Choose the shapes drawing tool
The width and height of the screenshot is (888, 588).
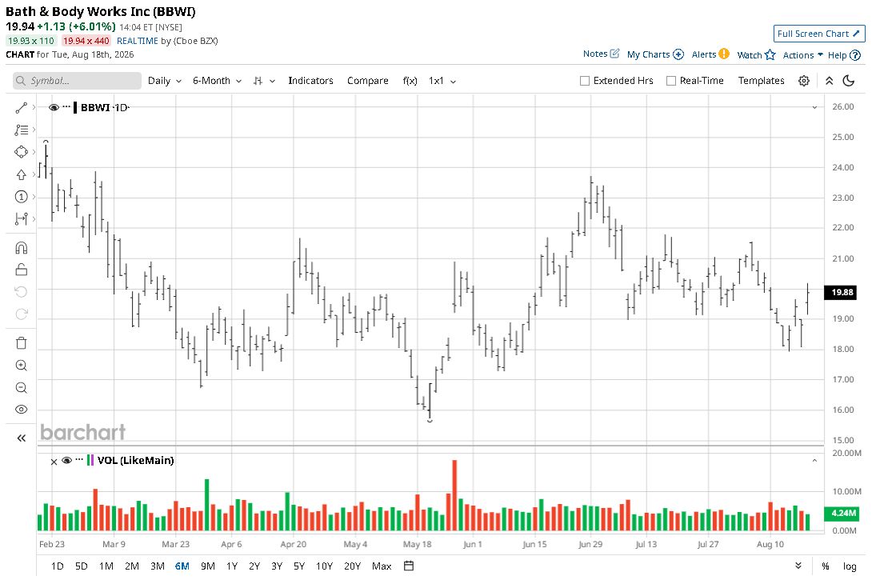[22, 152]
